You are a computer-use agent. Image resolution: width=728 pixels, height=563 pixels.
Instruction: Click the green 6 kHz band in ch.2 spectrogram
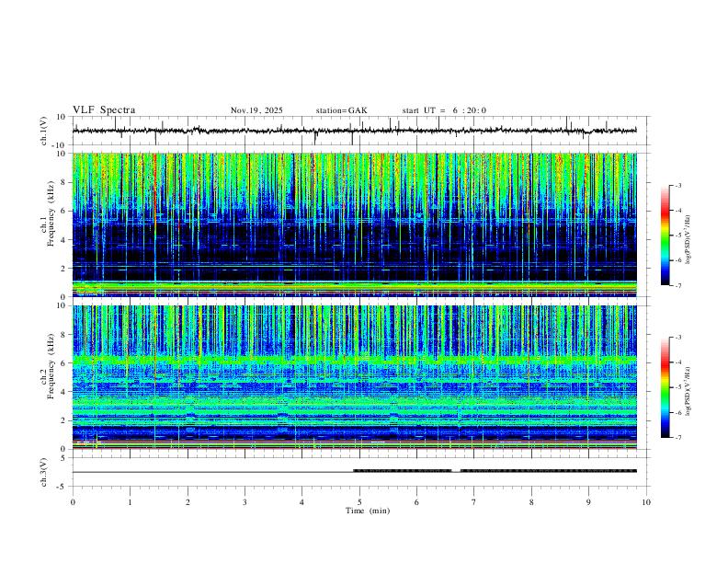point(354,360)
